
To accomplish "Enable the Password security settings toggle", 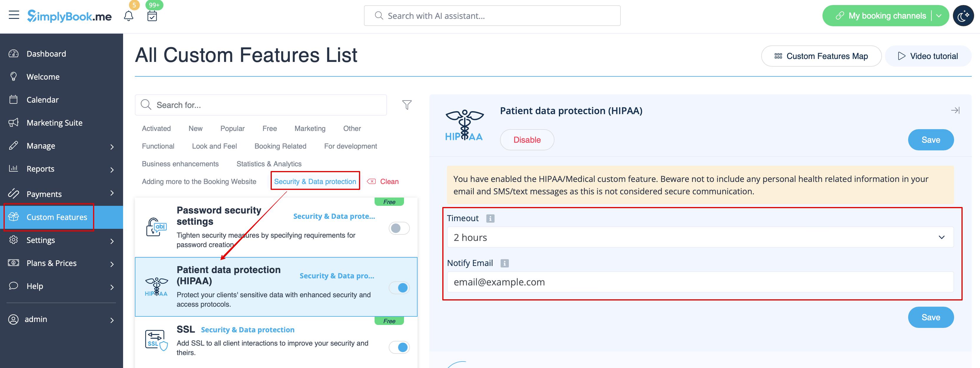I will [399, 228].
